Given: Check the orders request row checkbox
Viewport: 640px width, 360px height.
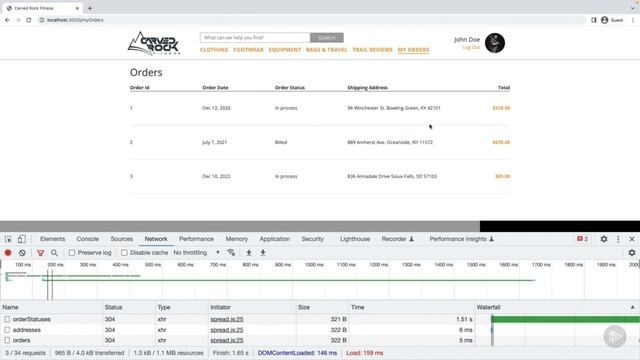Looking at the screenshot, I should (7, 340).
